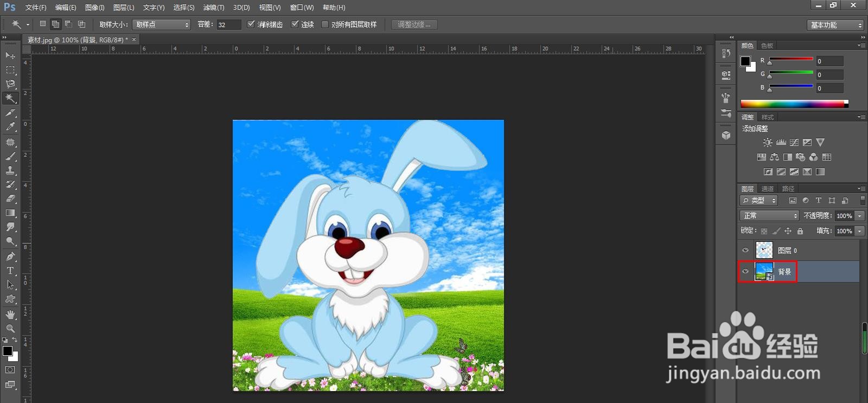The height and width of the screenshot is (403, 868).
Task: Hide the 背景 layer
Action: click(745, 271)
